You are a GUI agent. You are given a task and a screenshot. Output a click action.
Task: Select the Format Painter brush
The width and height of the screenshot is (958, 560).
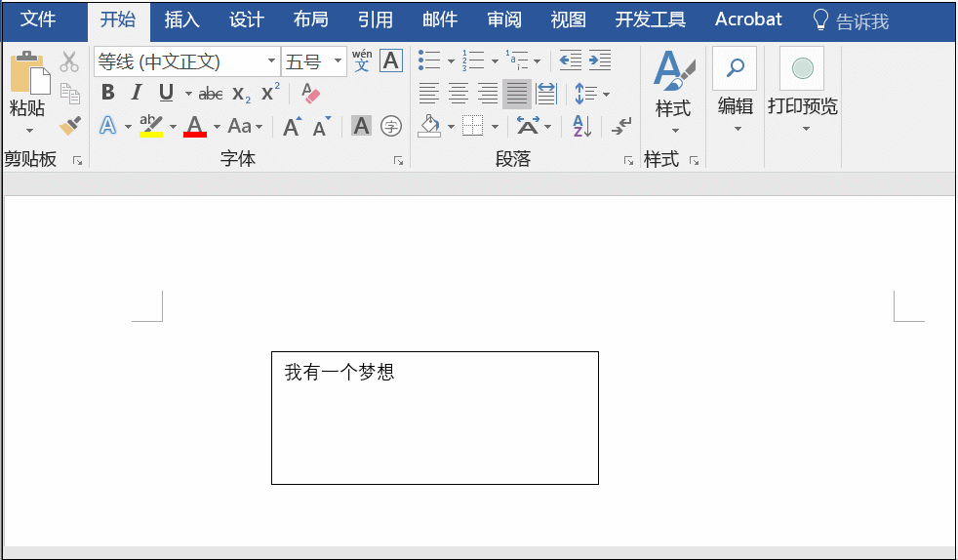click(69, 126)
